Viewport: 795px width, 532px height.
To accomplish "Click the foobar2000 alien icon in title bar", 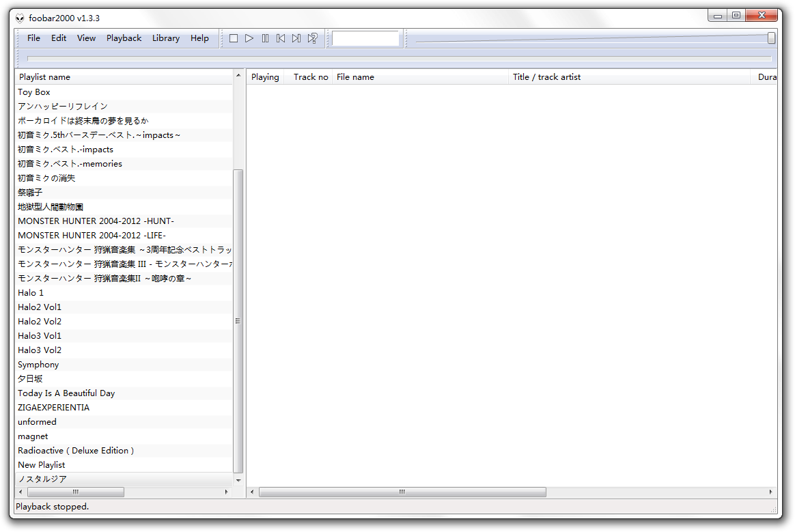I will 20,18.
